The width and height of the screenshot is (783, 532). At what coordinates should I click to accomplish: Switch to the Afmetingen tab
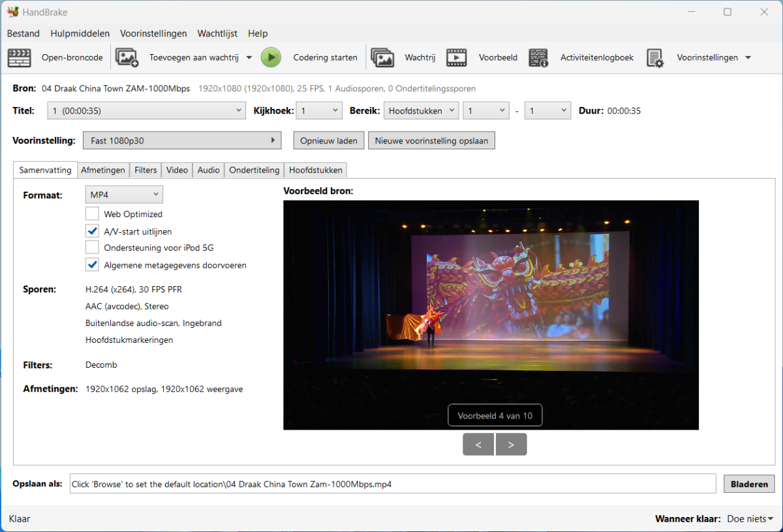coord(103,170)
